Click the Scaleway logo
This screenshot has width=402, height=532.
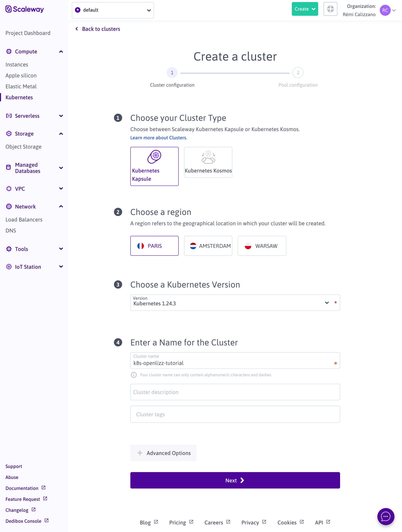(24, 9)
